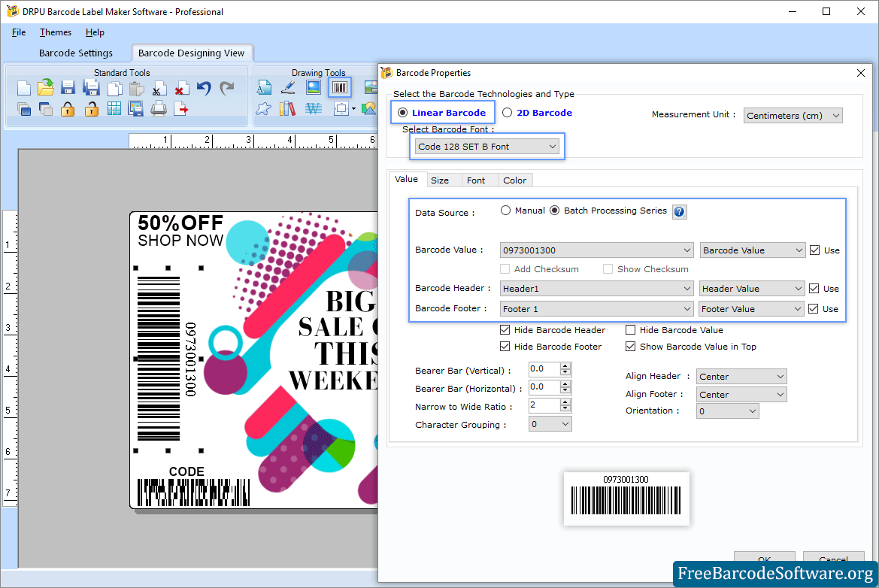This screenshot has width=879, height=588.
Task: Enable Hide Barcode Value checkbox
Action: click(x=631, y=330)
